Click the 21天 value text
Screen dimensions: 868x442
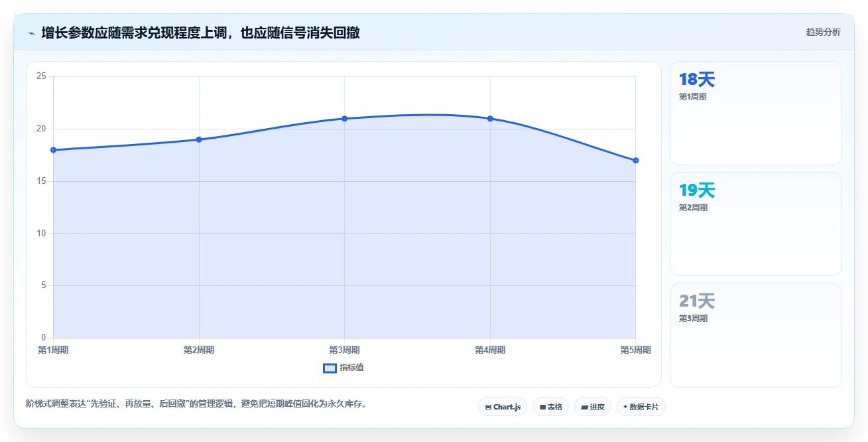pyautogui.click(x=697, y=301)
